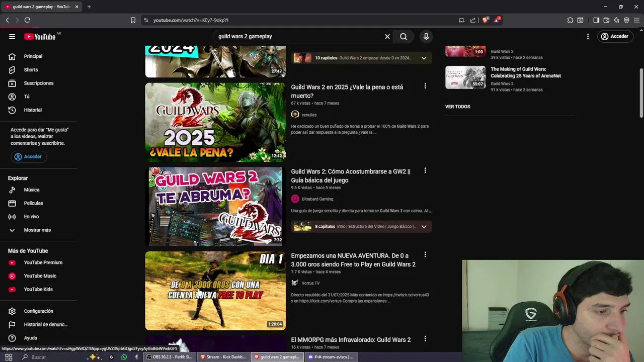Start voice search with the microphone

pos(426,37)
